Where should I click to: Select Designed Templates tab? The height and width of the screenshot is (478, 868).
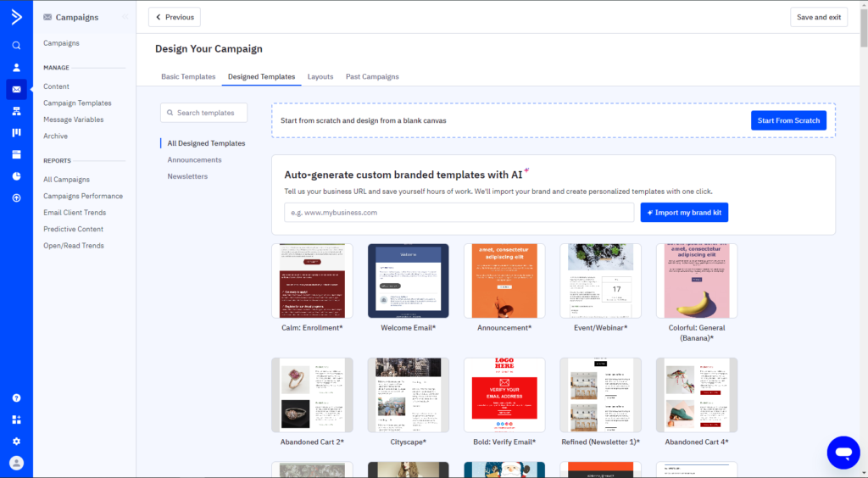coord(261,77)
